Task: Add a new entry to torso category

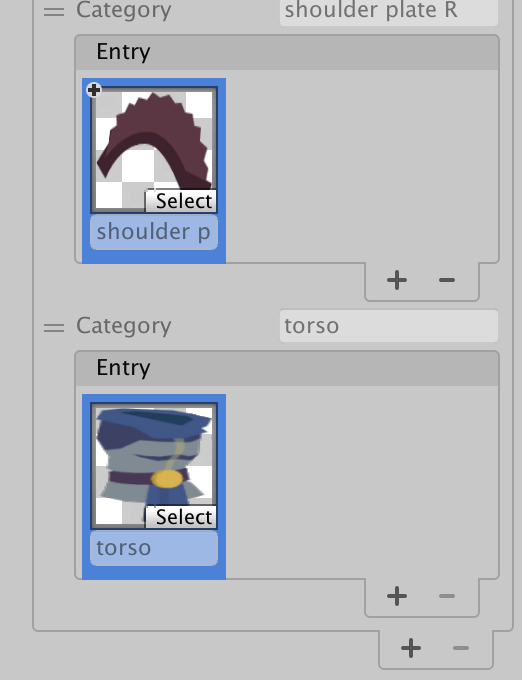Action: [x=397, y=596]
